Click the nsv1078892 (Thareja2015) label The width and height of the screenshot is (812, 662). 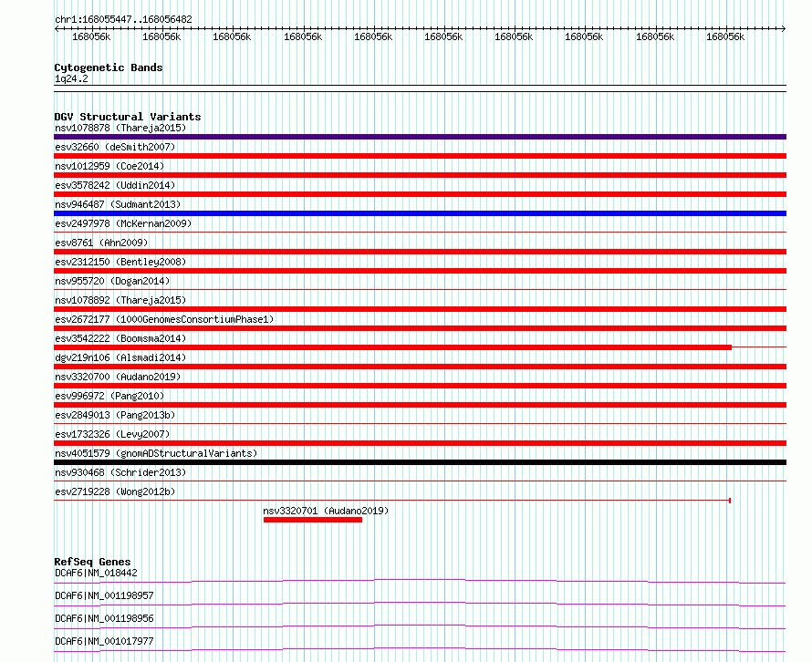tap(120, 300)
